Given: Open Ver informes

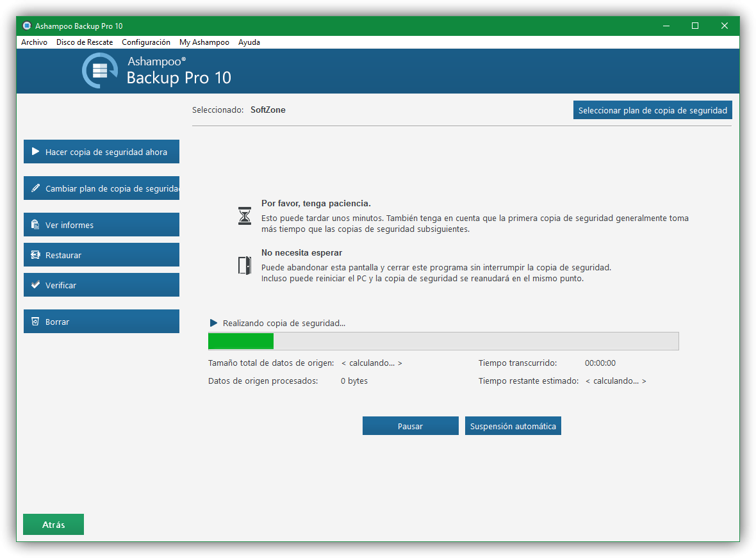Looking at the screenshot, I should tap(101, 224).
